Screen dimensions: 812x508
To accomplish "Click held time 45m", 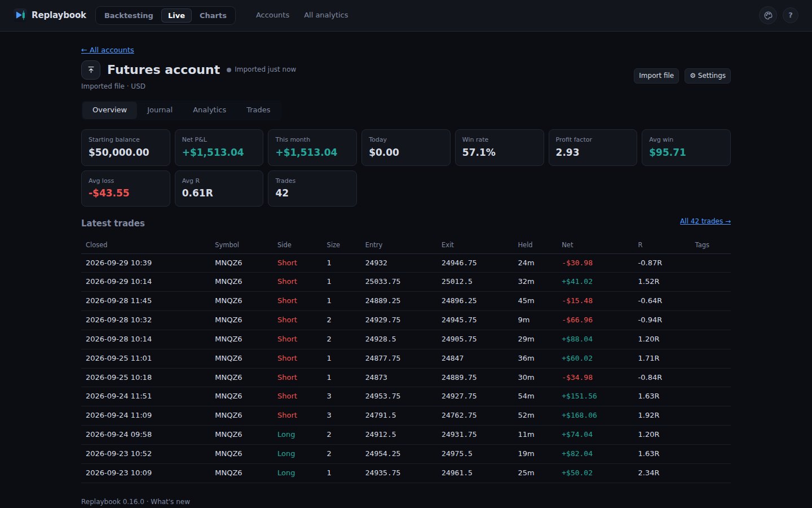I will click(526, 301).
